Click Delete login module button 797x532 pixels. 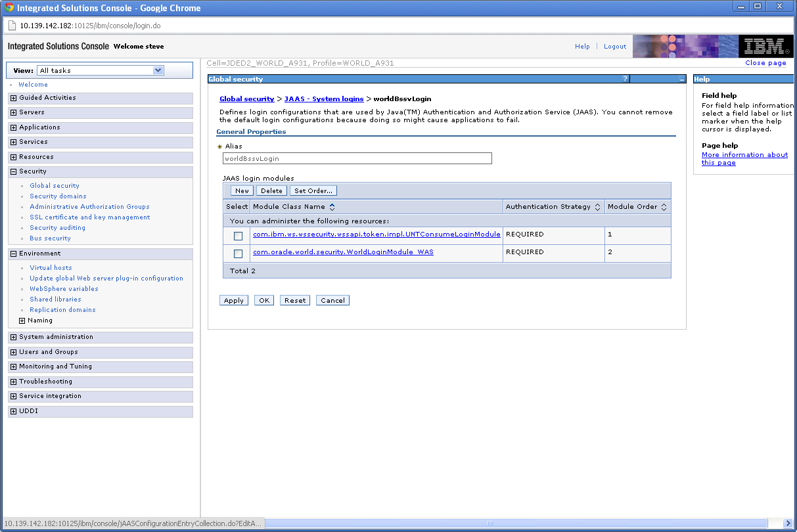pos(271,191)
